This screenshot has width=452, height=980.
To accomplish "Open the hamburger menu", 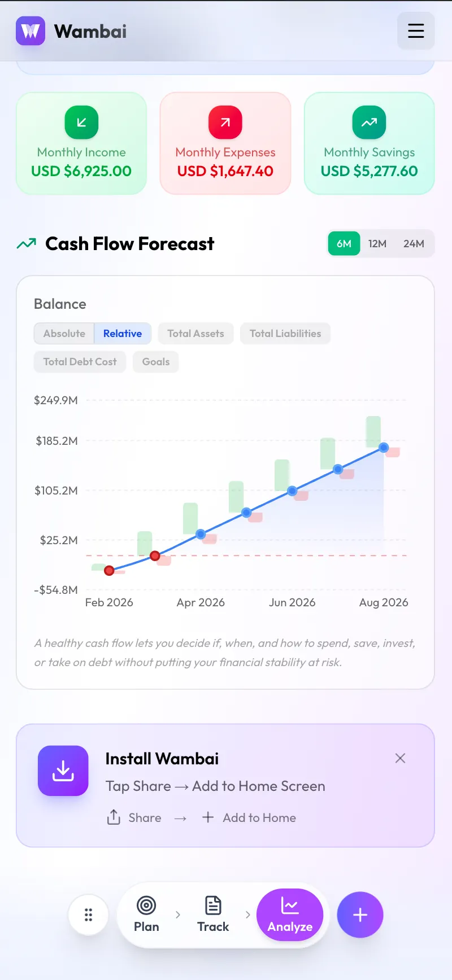I will coord(416,31).
